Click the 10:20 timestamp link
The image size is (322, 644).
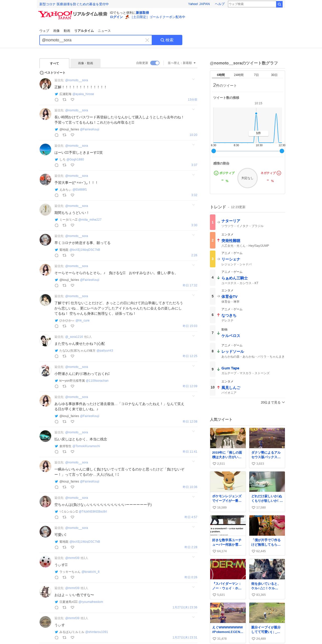pyautogui.click(x=193, y=135)
